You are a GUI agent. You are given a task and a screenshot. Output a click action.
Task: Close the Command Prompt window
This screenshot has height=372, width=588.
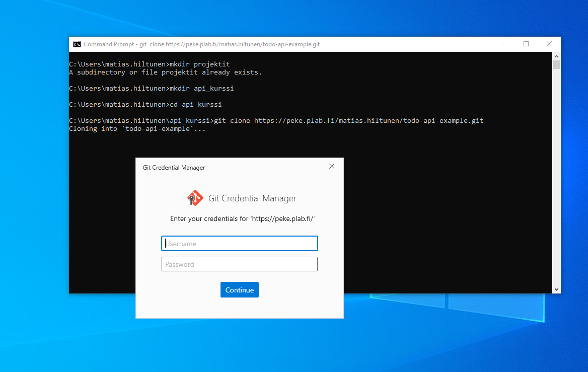549,44
